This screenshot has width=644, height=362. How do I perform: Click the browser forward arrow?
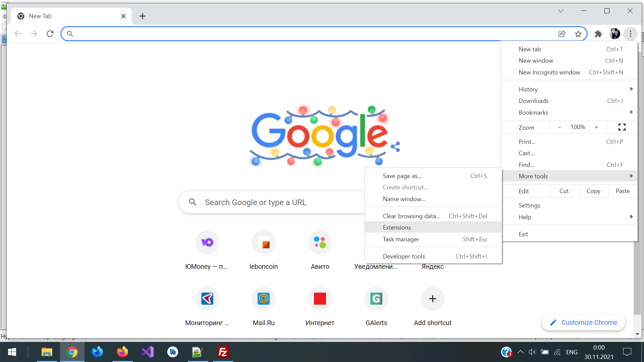pyautogui.click(x=34, y=34)
